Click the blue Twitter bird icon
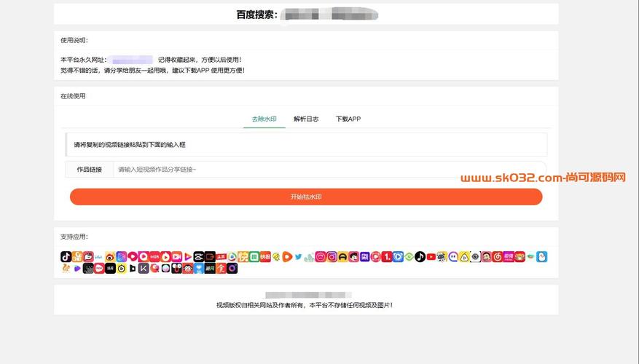639x364 pixels. tap(298, 256)
